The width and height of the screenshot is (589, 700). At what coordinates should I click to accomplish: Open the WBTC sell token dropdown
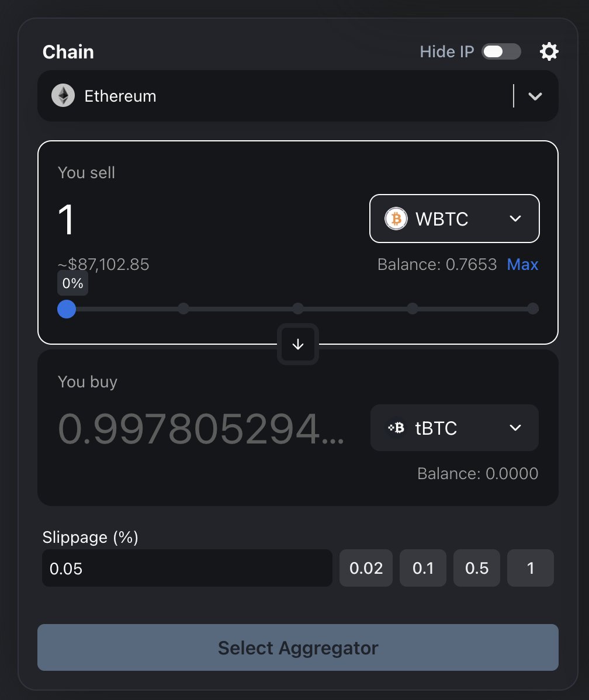coord(455,219)
